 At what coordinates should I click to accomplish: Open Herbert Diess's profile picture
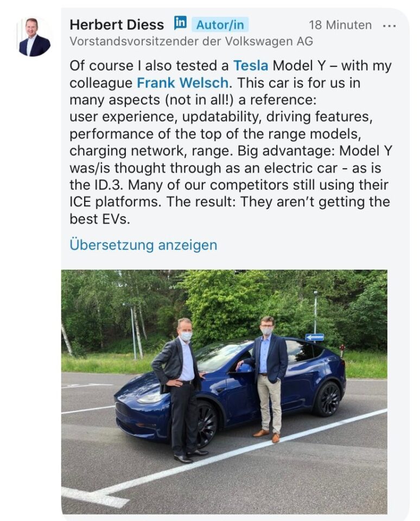[x=34, y=36]
